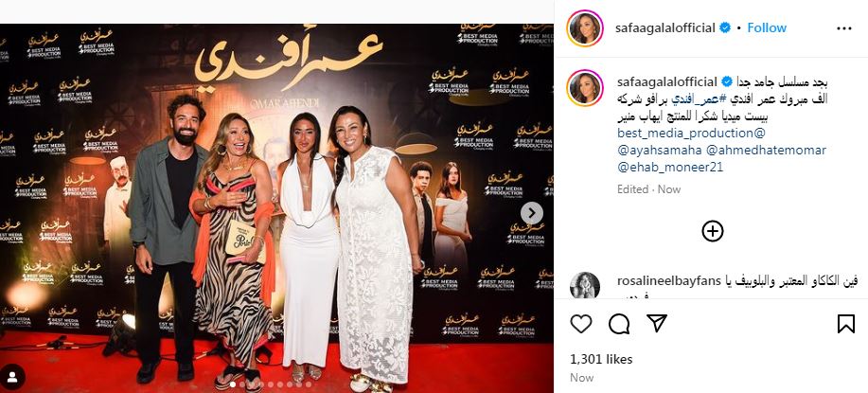Open comments with the speech bubble icon
Screen dimensions: 868x393
[x=619, y=324]
